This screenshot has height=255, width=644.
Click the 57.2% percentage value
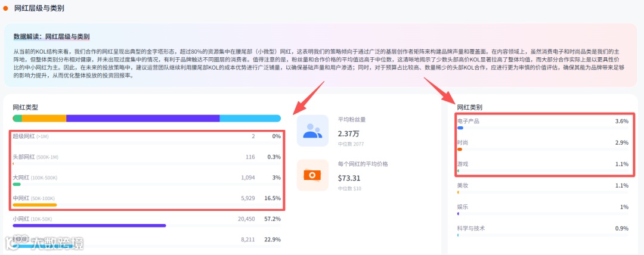click(x=273, y=219)
